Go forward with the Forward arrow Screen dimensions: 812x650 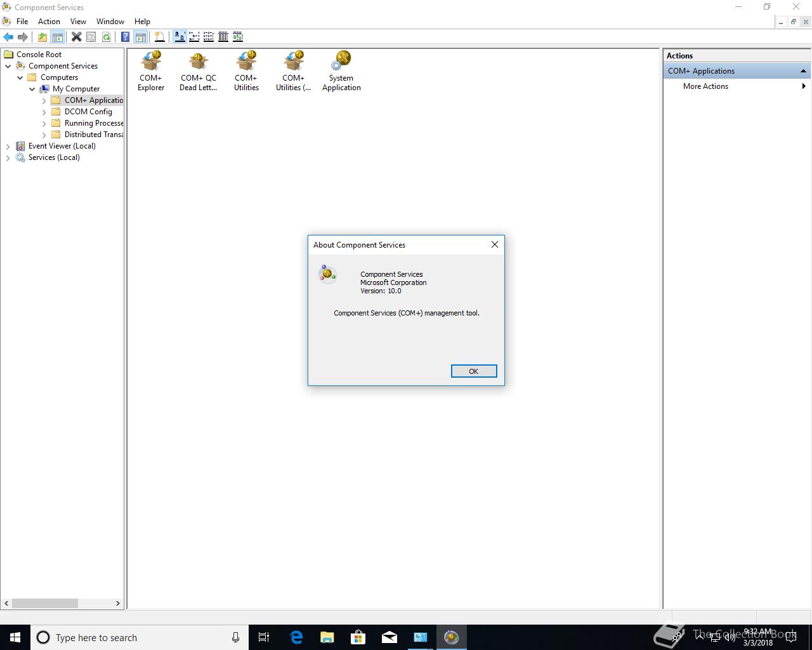(x=23, y=37)
